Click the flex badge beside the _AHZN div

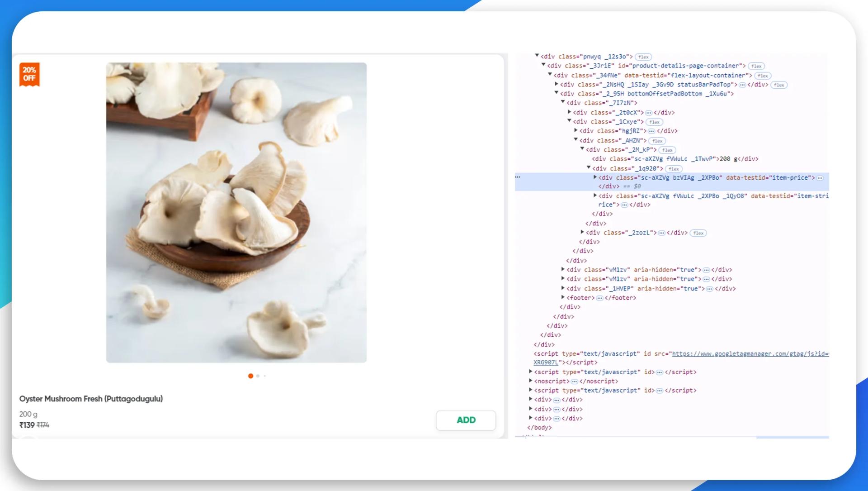coord(657,141)
